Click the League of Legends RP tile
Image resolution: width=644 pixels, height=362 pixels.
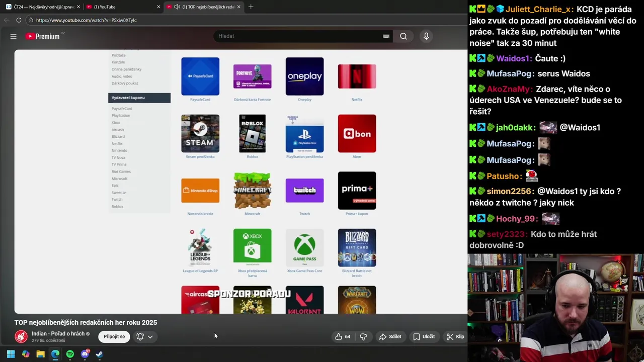(x=200, y=247)
